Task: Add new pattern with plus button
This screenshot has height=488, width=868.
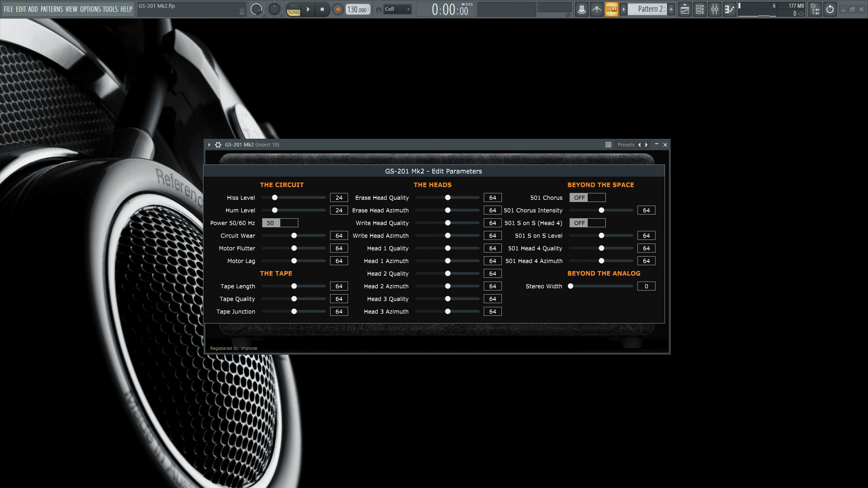Action: coord(671,9)
